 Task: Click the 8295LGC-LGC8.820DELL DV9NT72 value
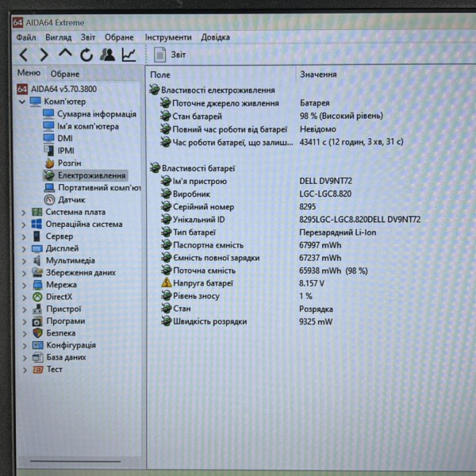click(359, 220)
